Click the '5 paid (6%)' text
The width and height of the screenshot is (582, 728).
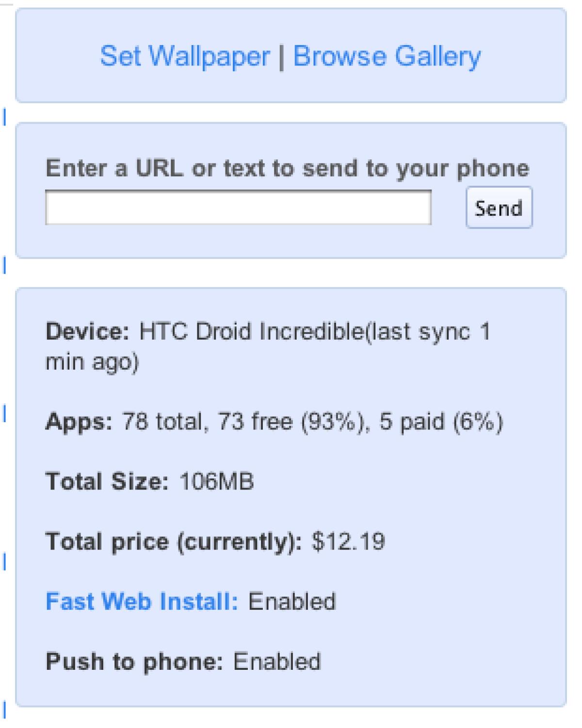pyautogui.click(x=441, y=422)
